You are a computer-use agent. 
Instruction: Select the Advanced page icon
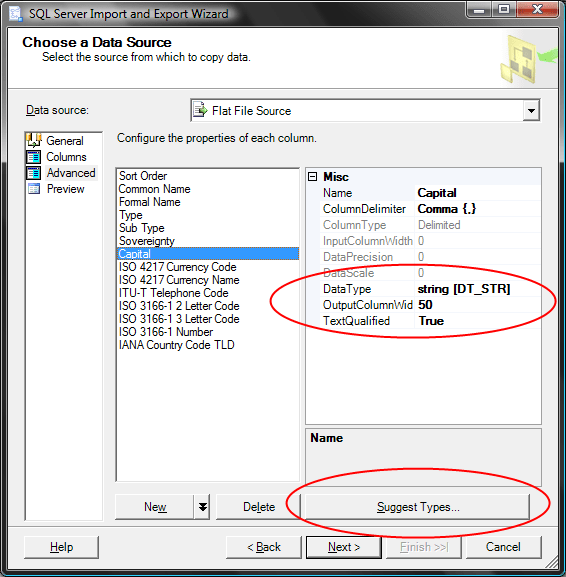click(x=33, y=173)
